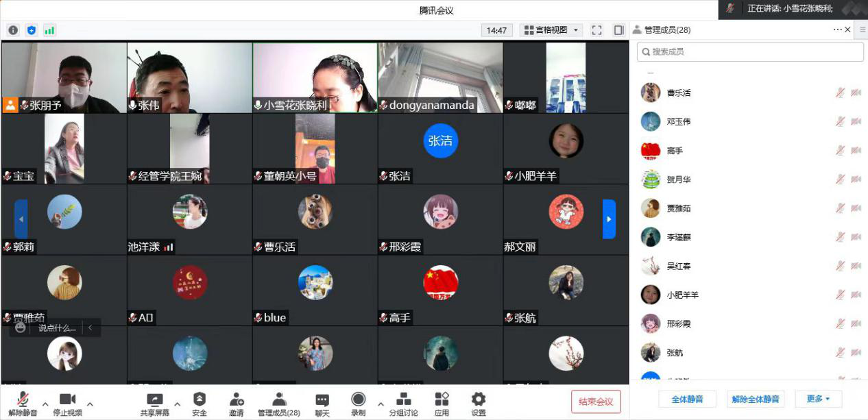Expand the 更多 dropdown in member panel
Image resolution: width=868 pixels, height=420 pixels.
click(x=818, y=399)
